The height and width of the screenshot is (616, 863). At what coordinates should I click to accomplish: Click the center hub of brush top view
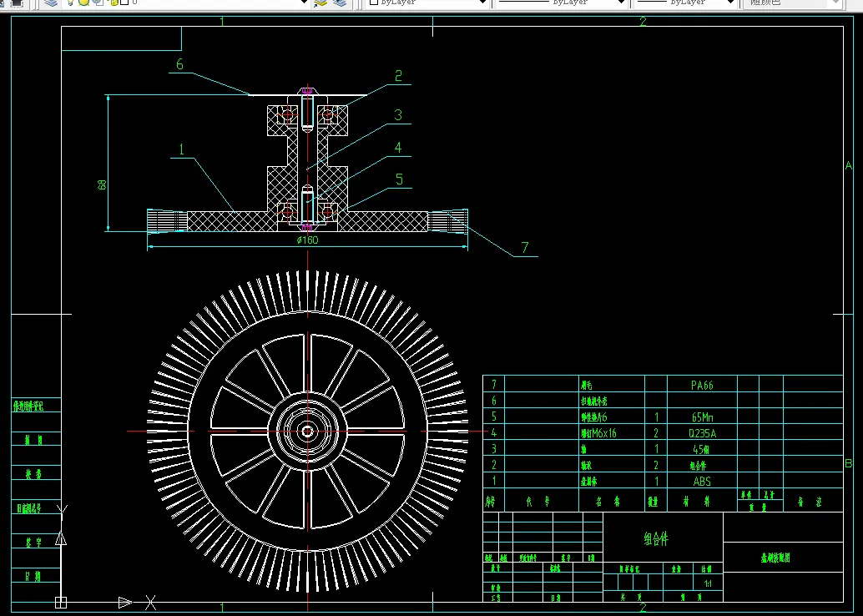307,431
